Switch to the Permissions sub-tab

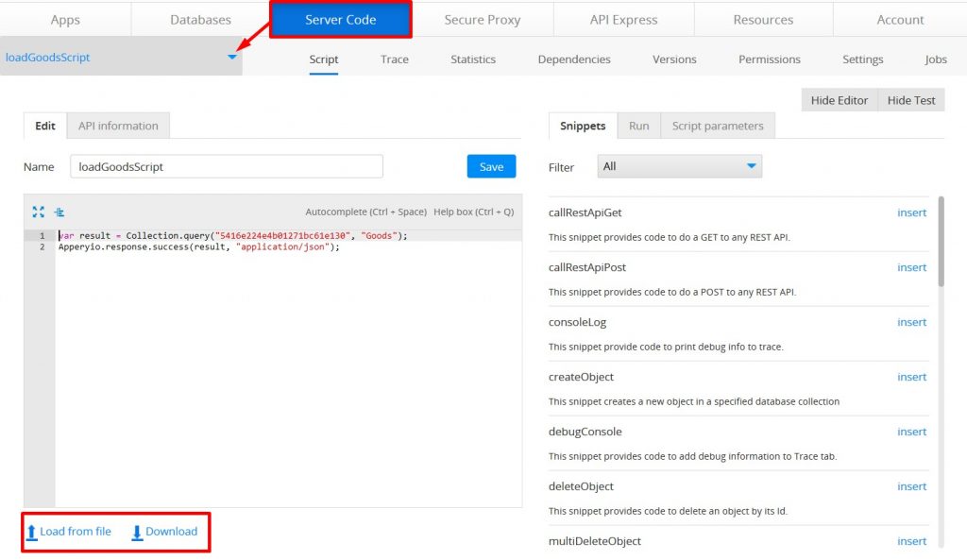pyautogui.click(x=769, y=59)
